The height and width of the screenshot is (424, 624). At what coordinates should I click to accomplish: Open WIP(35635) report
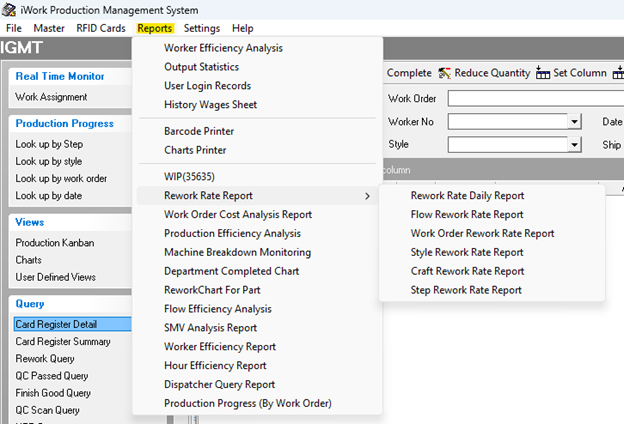click(189, 176)
